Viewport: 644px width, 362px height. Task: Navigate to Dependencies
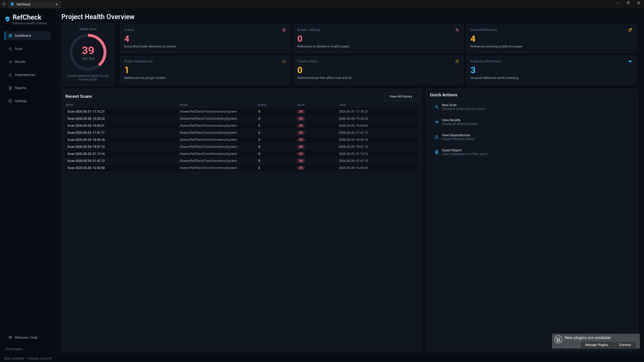(x=28, y=75)
